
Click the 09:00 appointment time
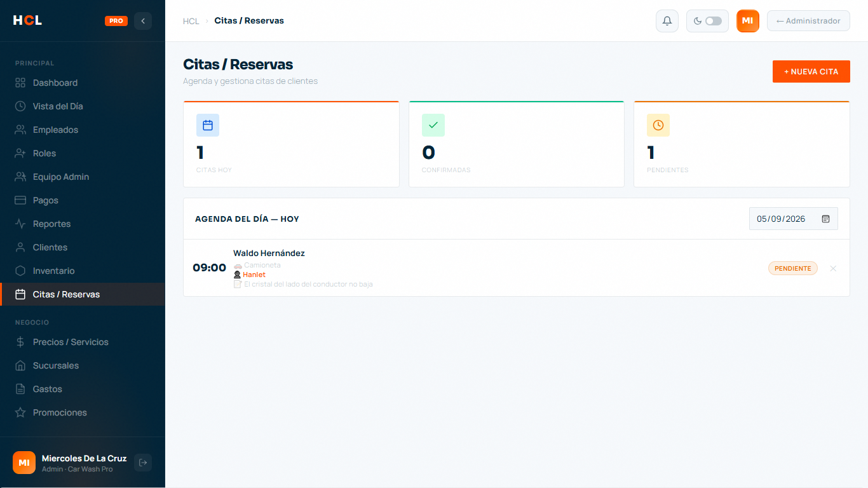coord(210,268)
